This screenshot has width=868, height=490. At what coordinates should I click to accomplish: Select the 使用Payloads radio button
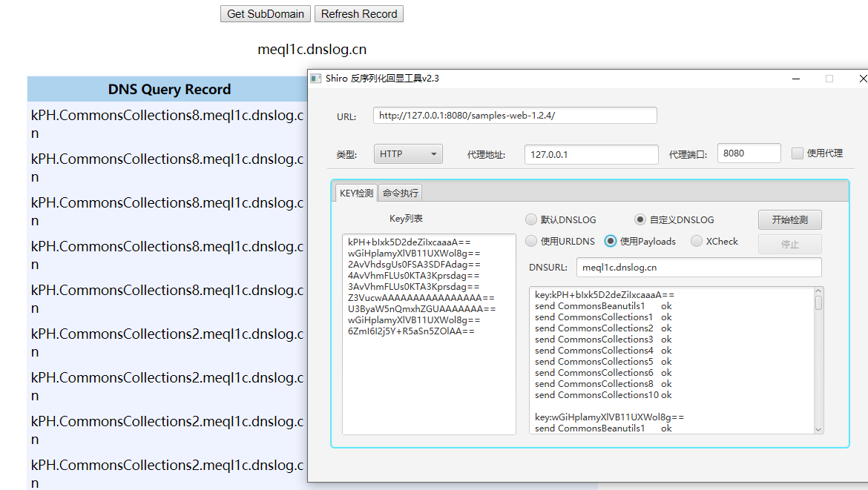click(610, 241)
